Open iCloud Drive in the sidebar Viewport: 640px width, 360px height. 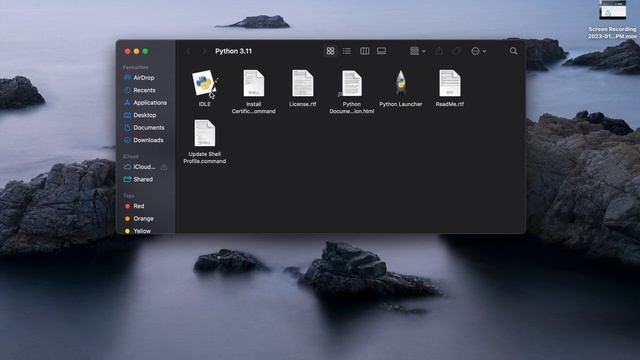tap(140, 167)
